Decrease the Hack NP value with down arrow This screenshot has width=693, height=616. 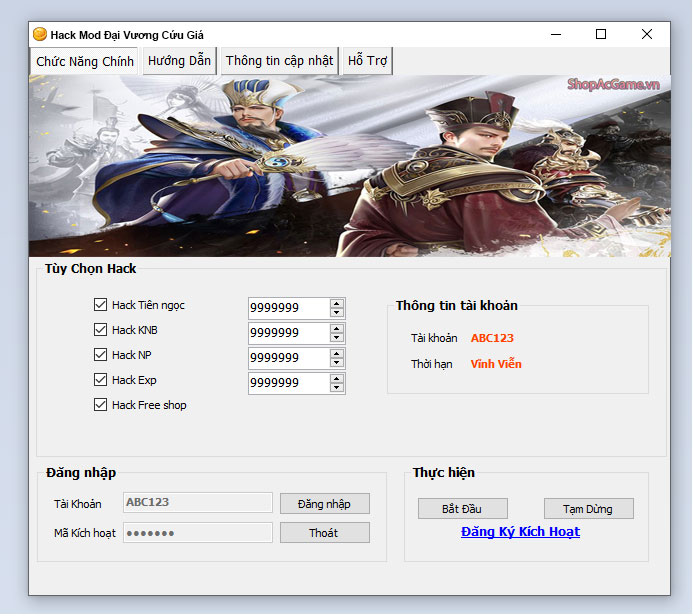click(337, 363)
